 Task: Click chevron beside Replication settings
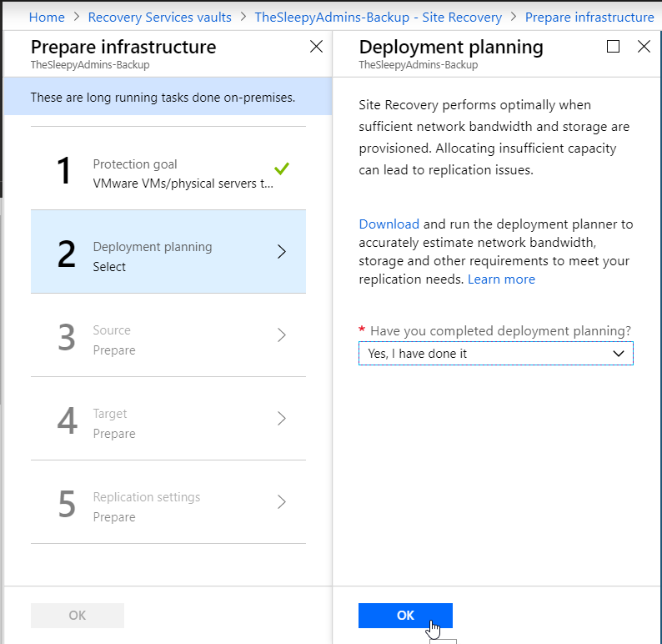click(282, 502)
